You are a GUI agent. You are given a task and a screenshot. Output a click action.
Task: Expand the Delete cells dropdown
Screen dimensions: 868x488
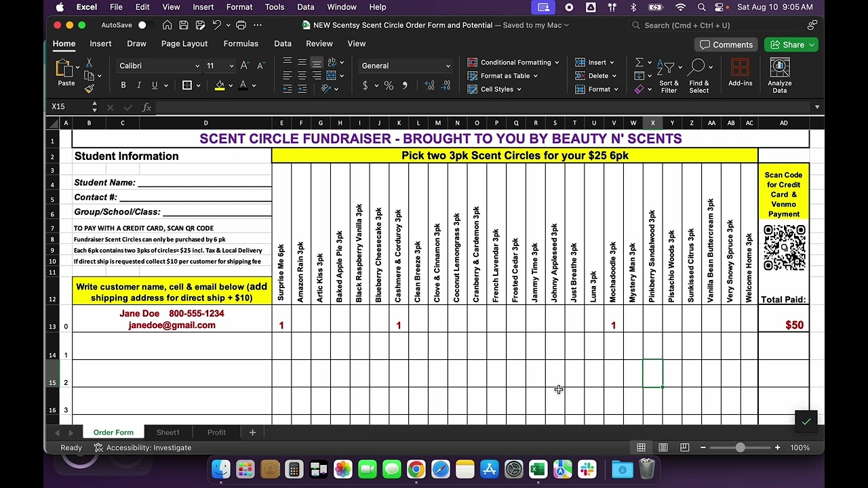click(x=596, y=76)
